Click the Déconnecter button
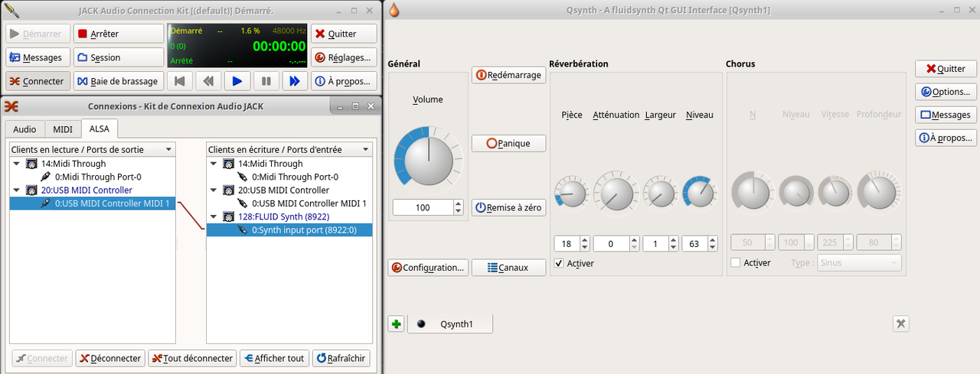 pyautogui.click(x=110, y=358)
